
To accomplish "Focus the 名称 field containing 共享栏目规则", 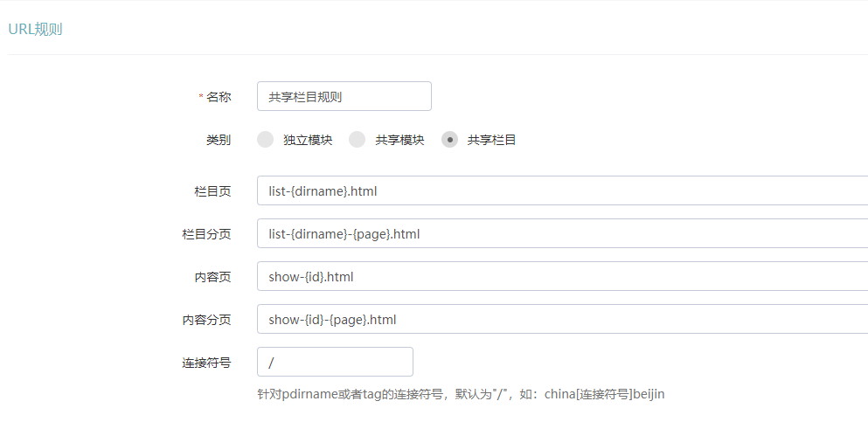I will pyautogui.click(x=344, y=96).
